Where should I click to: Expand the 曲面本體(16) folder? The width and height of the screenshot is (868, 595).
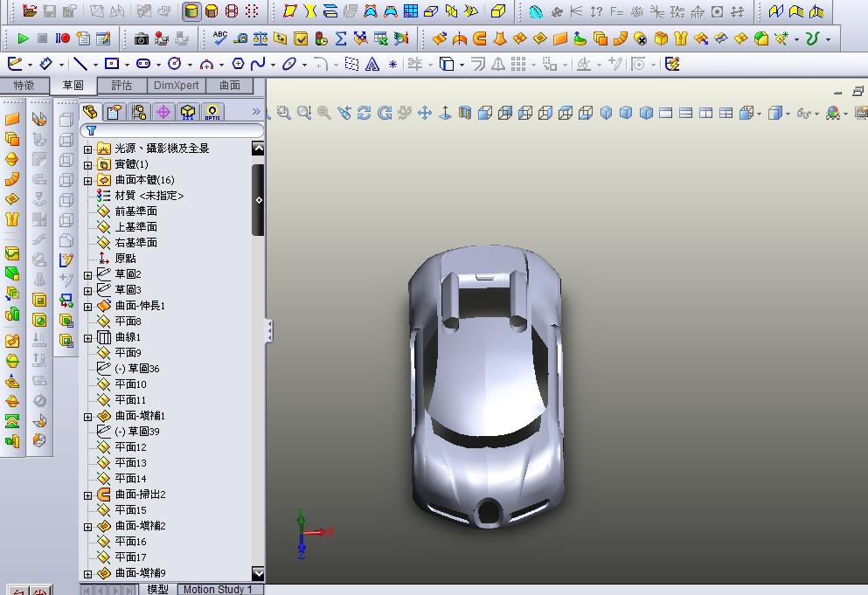(87, 181)
